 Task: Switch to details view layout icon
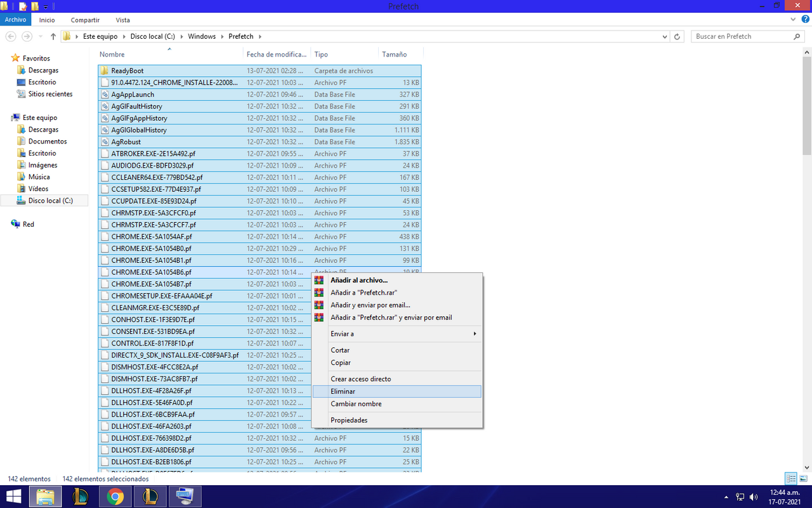coord(791,479)
